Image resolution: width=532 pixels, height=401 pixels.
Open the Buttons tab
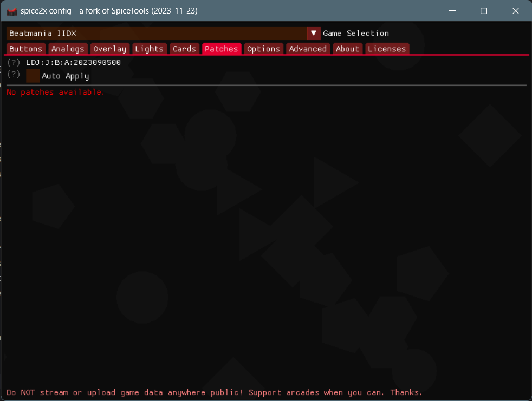click(x=26, y=49)
